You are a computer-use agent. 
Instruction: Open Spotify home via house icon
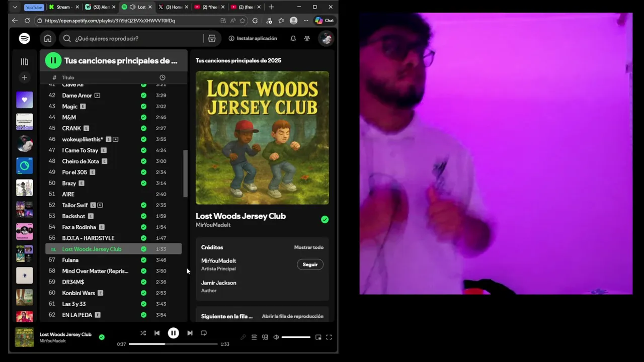(48, 38)
